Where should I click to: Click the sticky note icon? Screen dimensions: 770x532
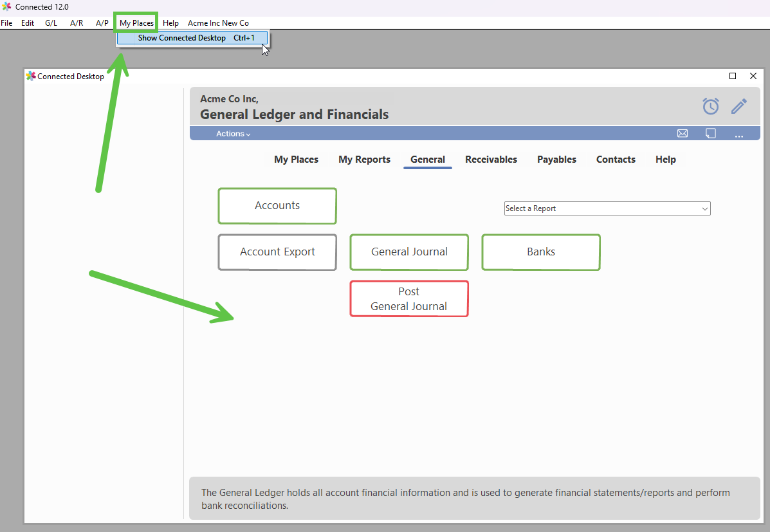coord(711,133)
